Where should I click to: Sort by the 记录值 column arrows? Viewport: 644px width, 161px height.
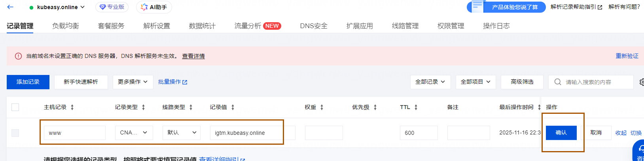click(233, 107)
